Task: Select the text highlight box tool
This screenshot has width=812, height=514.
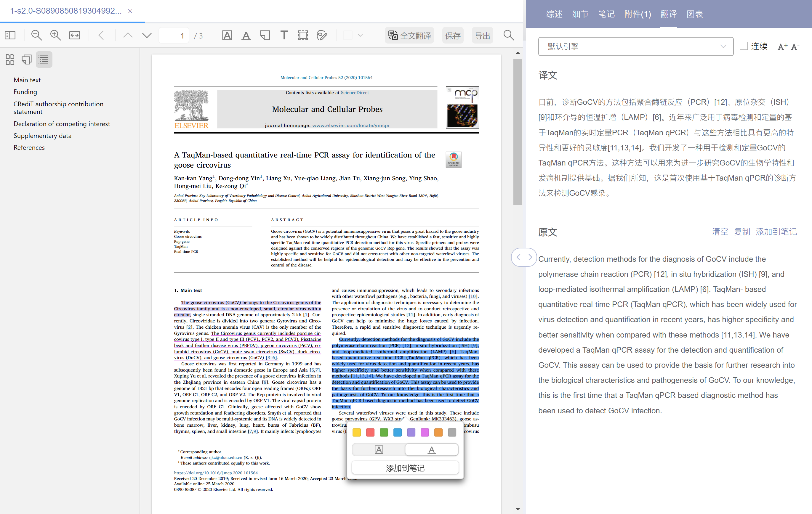Action: pyautogui.click(x=227, y=35)
